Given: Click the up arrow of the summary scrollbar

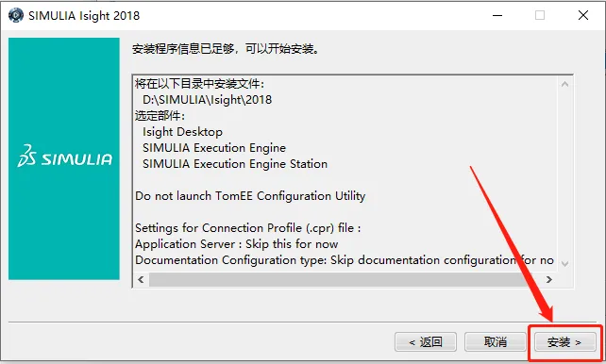Looking at the screenshot, I should [564, 84].
